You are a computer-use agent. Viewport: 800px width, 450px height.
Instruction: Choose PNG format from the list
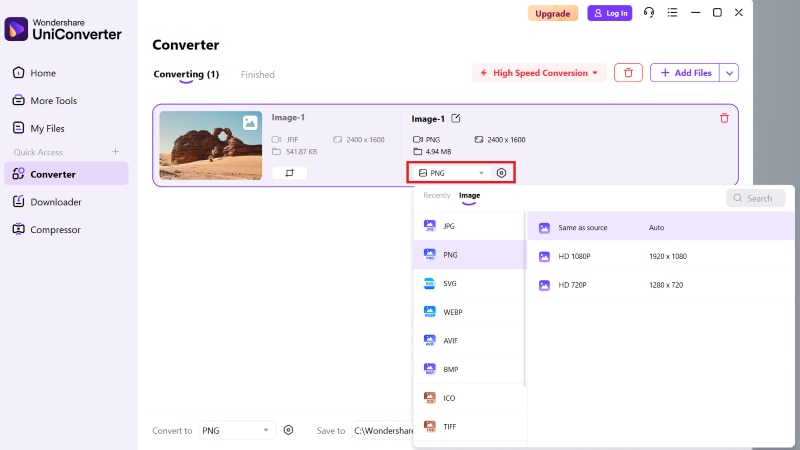click(x=469, y=255)
